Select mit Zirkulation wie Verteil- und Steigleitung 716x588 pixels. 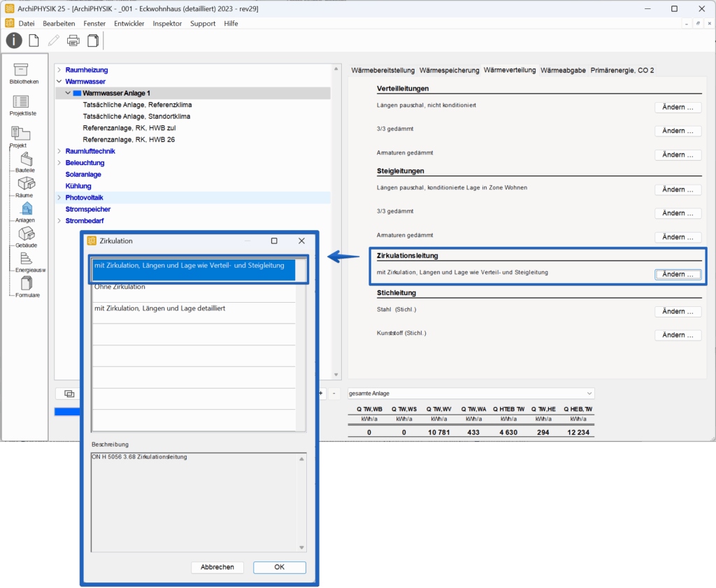(194, 269)
